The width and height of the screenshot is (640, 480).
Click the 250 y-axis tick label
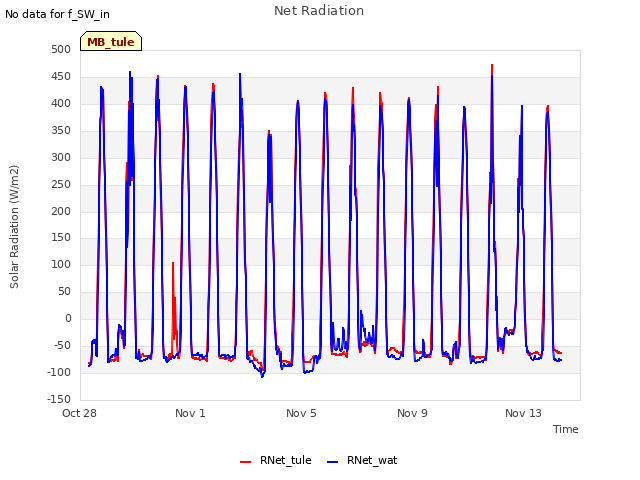[61, 184]
